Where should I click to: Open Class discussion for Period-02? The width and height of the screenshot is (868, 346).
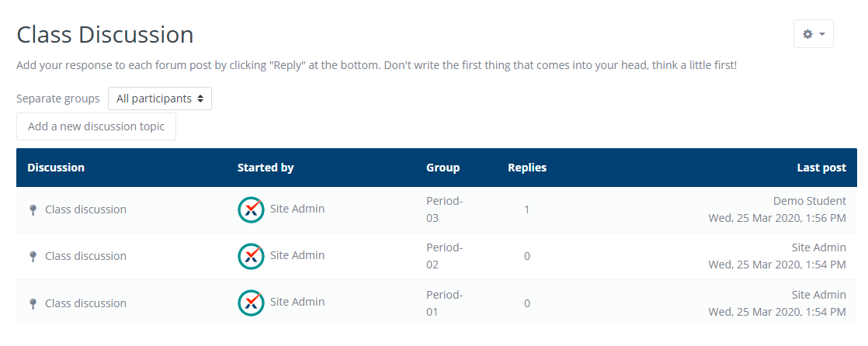pos(85,256)
